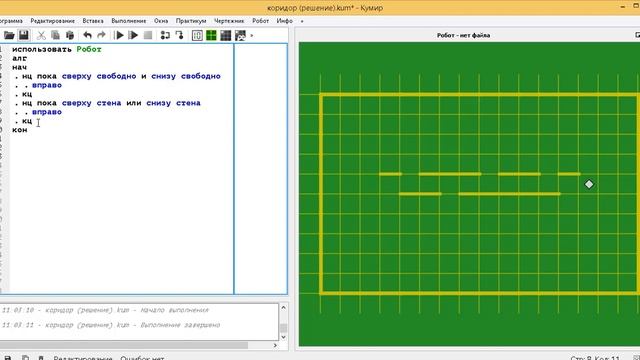The height and width of the screenshot is (360, 640).
Task: Open the Инфо menu
Action: pos(284,21)
